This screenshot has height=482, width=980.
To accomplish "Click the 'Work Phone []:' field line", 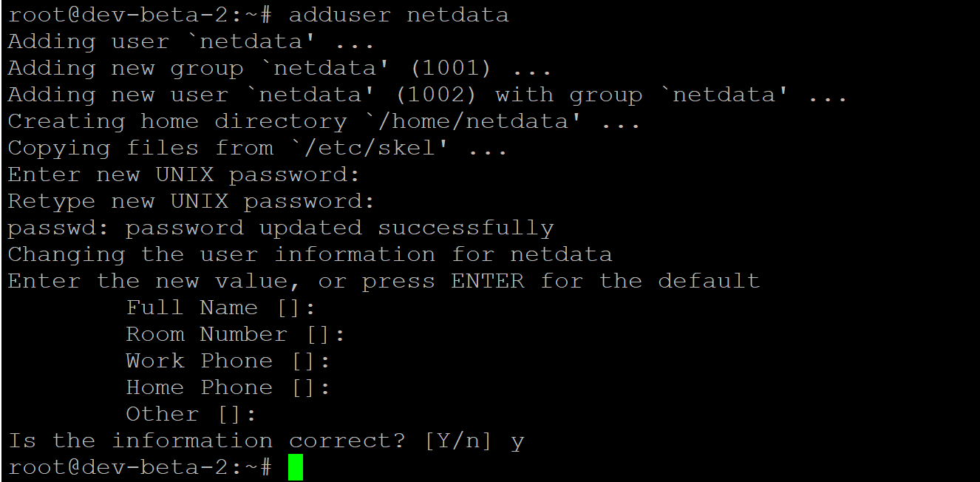I will pyautogui.click(x=228, y=361).
